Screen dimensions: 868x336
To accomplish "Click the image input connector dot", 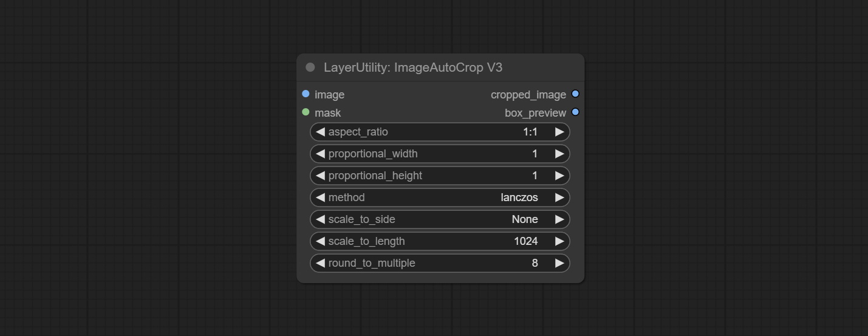I will tap(306, 94).
